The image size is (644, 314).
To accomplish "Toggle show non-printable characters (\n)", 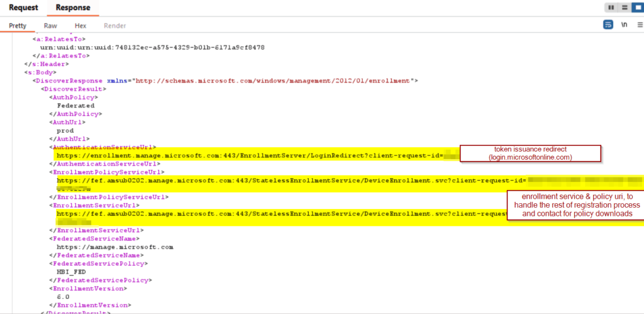I will click(624, 25).
